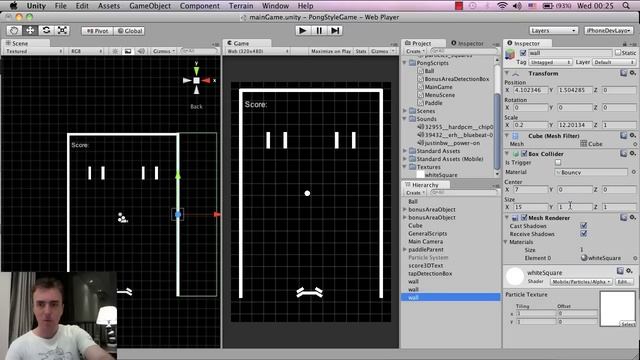Open Transform component gear menu

point(632,73)
